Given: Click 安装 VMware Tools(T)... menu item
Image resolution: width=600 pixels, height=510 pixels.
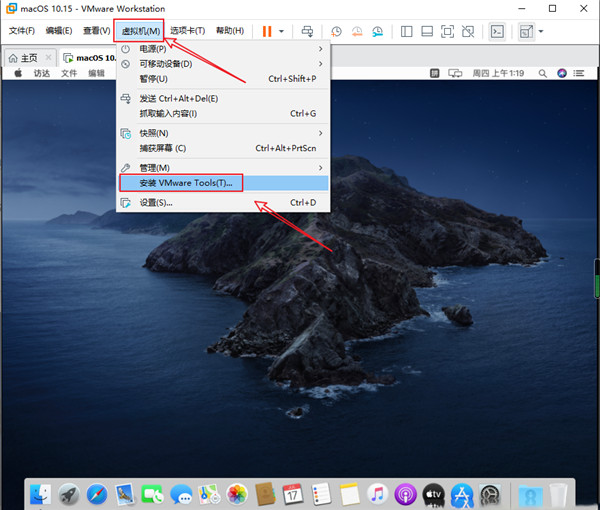Looking at the screenshot, I should click(223, 183).
